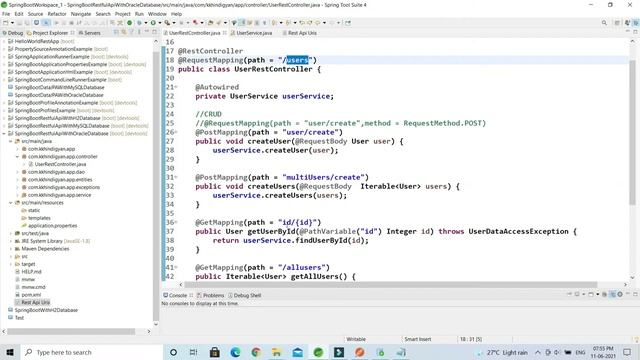
Task: Open the Debug Shell view tab
Action: click(x=244, y=295)
